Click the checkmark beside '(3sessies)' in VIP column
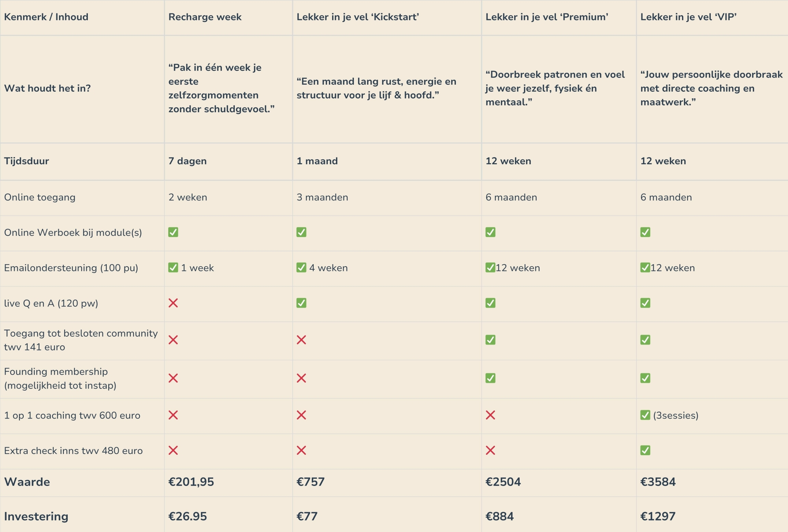 click(645, 415)
